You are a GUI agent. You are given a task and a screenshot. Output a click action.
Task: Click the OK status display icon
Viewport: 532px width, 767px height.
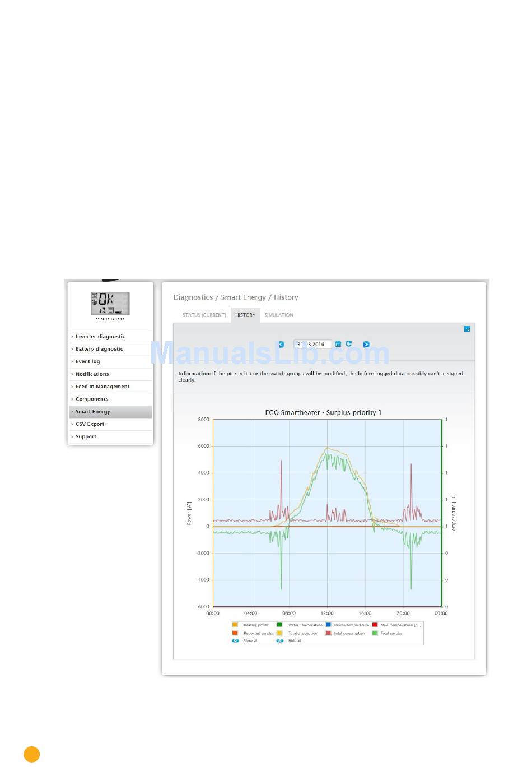110,303
